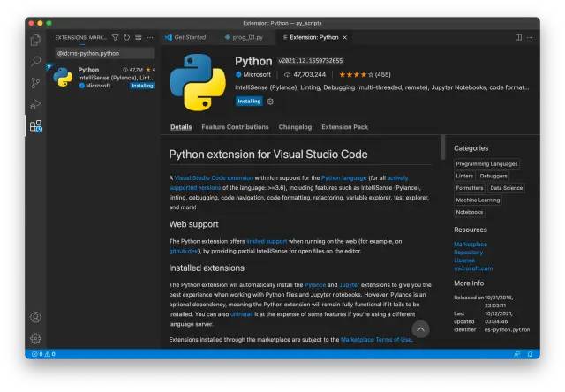565x392 pixels.
Task: Follow the Python language link
Action: (343, 178)
